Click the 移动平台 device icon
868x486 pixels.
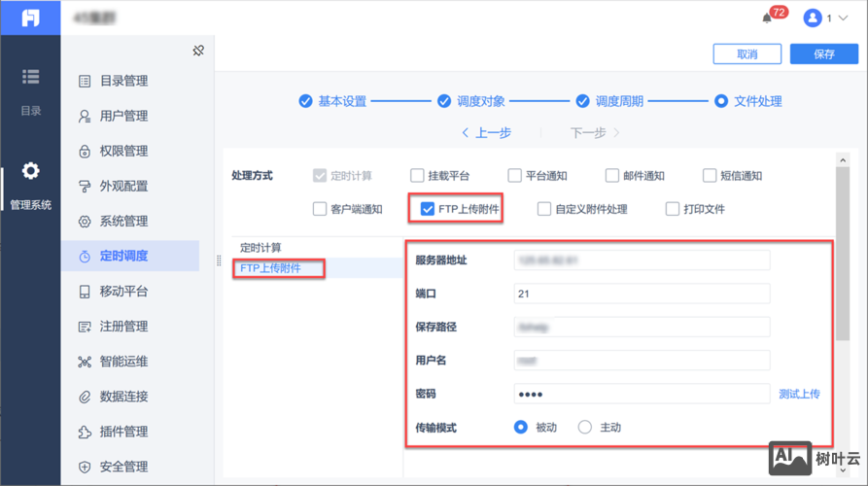tap(85, 292)
